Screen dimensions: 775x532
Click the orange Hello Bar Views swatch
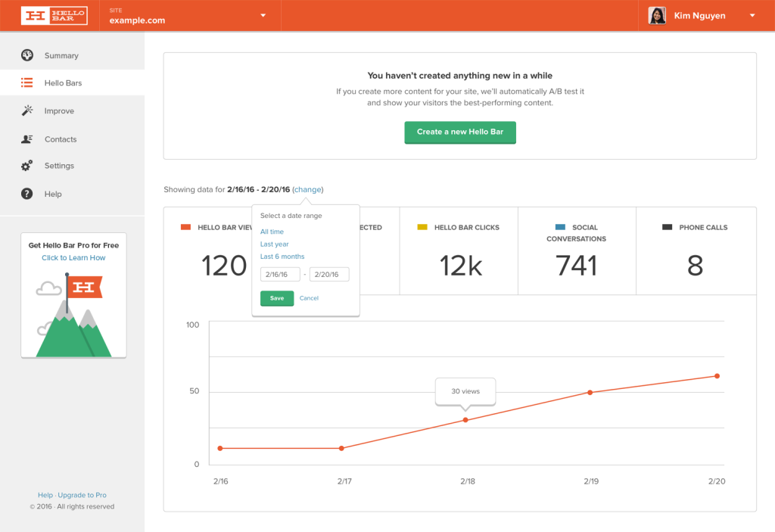point(186,227)
